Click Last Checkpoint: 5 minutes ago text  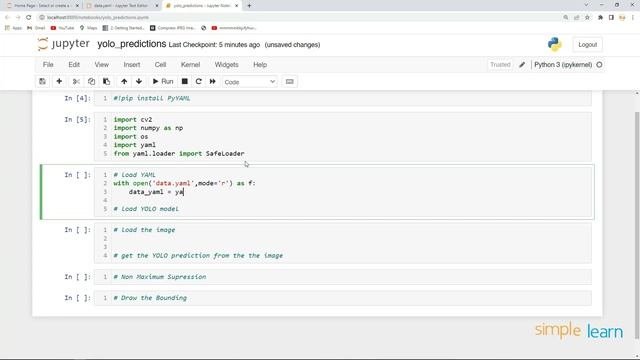tap(214, 45)
